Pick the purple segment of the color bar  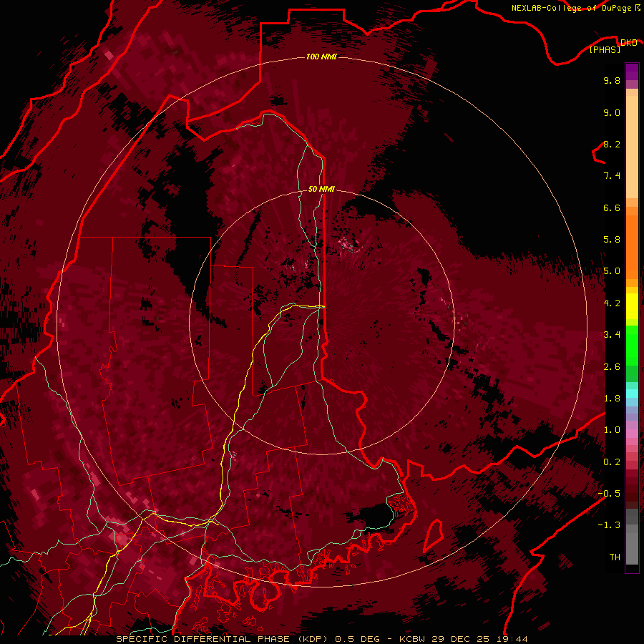coord(632,72)
